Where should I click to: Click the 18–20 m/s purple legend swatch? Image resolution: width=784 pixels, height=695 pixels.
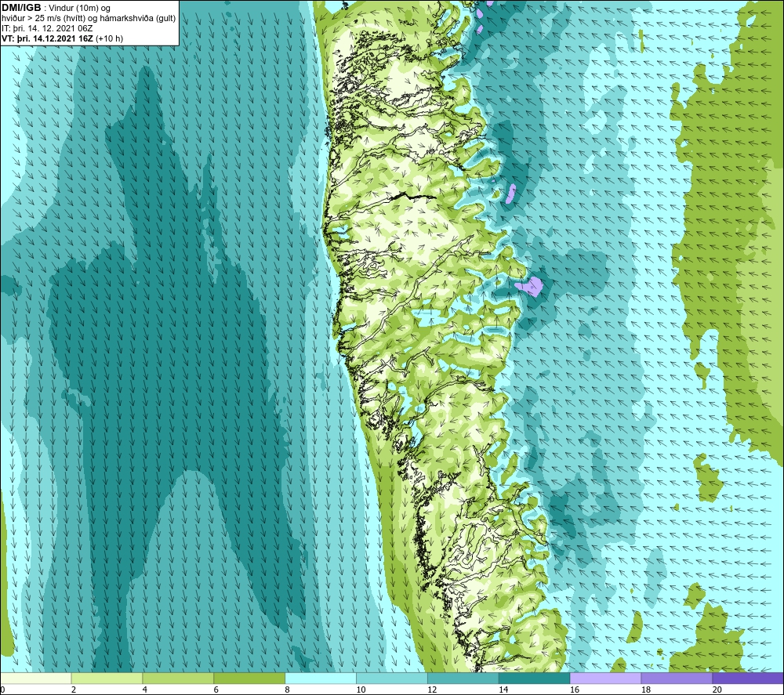pyautogui.click(x=677, y=678)
